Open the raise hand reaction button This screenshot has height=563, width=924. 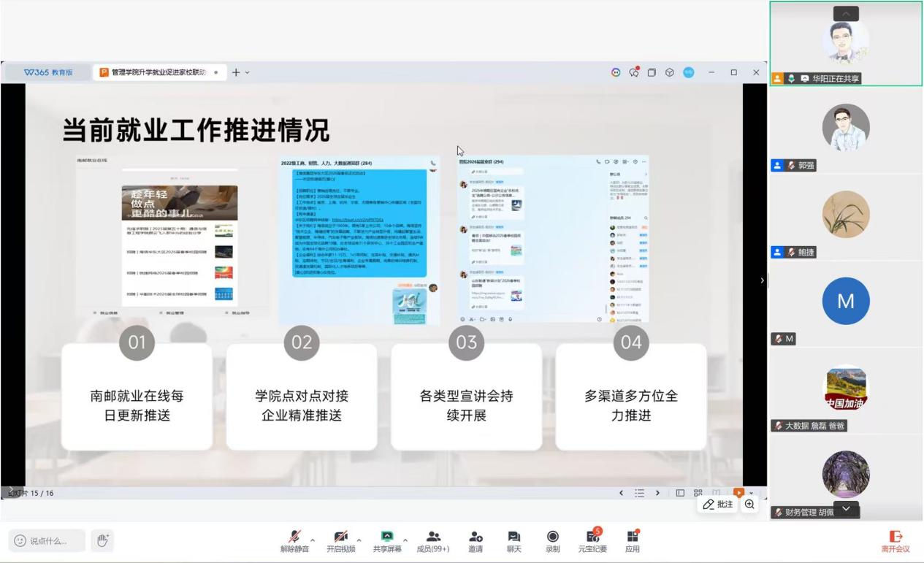click(x=103, y=540)
